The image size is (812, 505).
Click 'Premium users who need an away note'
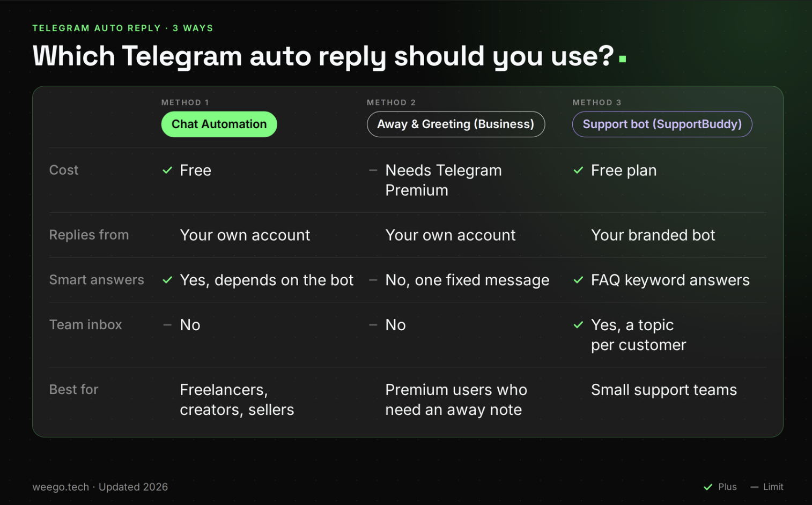pyautogui.click(x=456, y=399)
